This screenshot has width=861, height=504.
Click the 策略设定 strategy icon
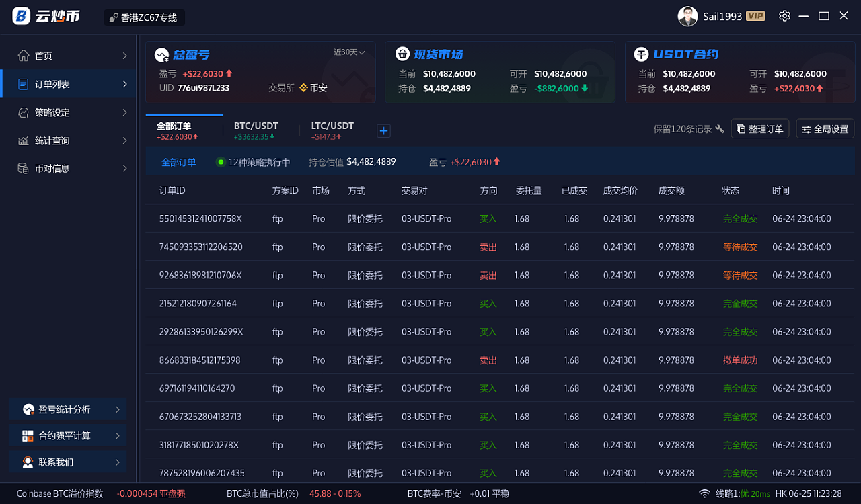click(x=24, y=112)
